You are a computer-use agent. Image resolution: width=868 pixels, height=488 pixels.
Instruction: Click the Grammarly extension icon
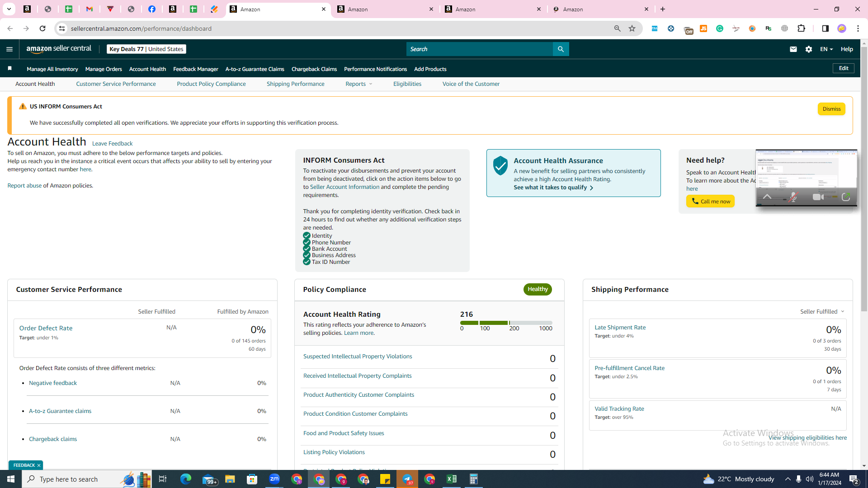(720, 28)
